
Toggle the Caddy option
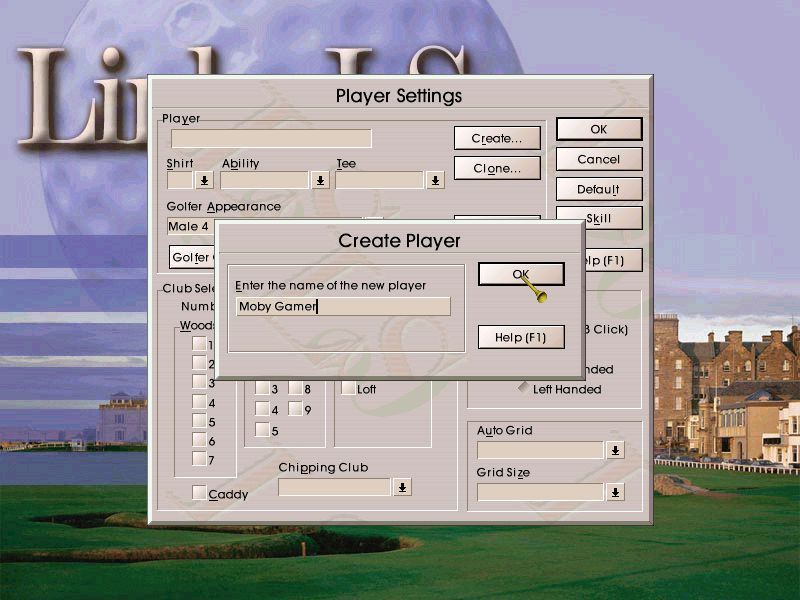click(x=198, y=494)
